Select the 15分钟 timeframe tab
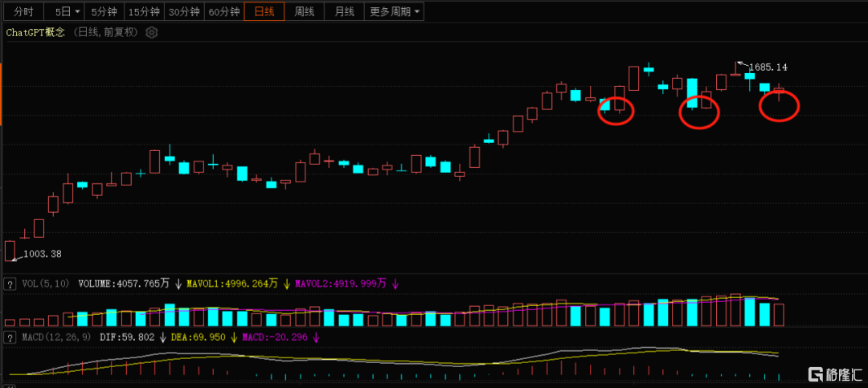This screenshot has height=388, width=868. [144, 11]
